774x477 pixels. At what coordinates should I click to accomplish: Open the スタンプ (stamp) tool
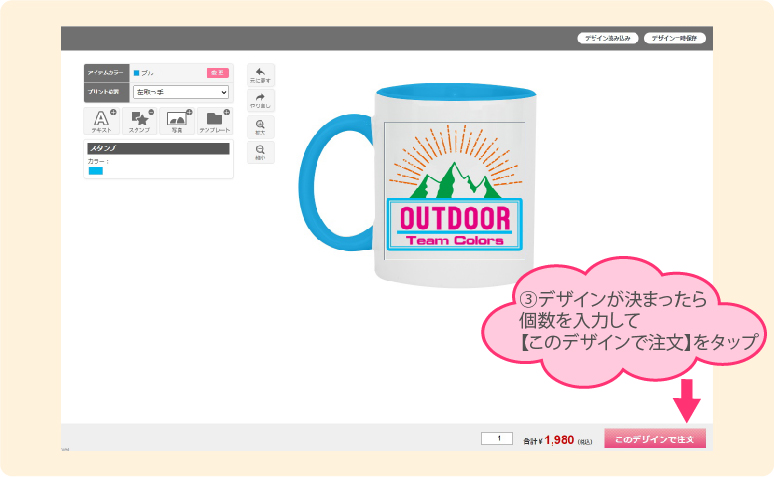(x=139, y=122)
